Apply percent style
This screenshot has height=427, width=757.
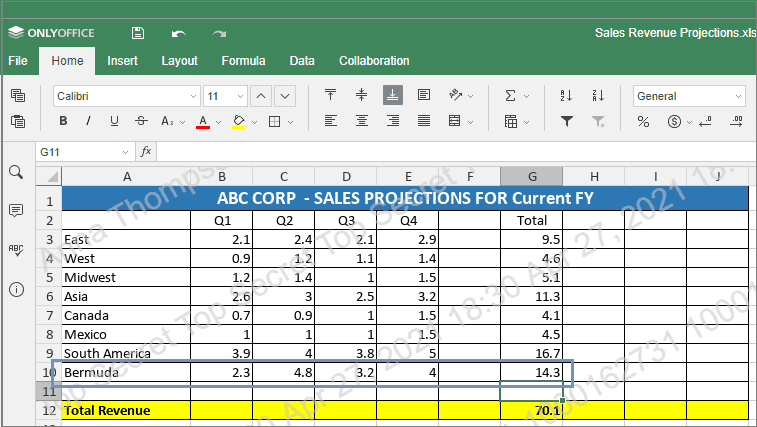(x=643, y=121)
